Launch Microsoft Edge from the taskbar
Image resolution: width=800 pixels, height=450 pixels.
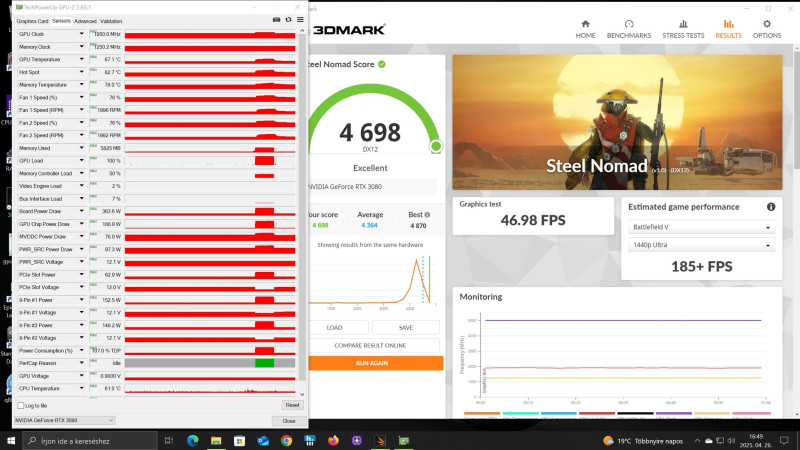tap(192, 440)
